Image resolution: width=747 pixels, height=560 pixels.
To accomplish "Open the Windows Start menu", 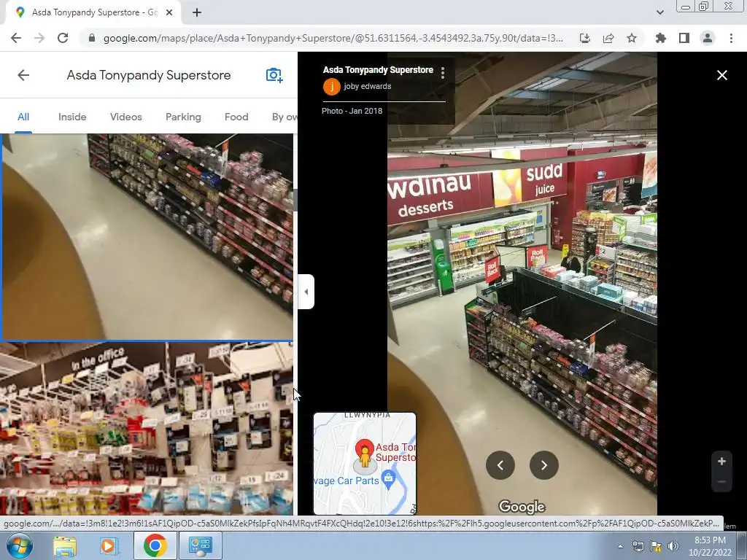I will 20,545.
